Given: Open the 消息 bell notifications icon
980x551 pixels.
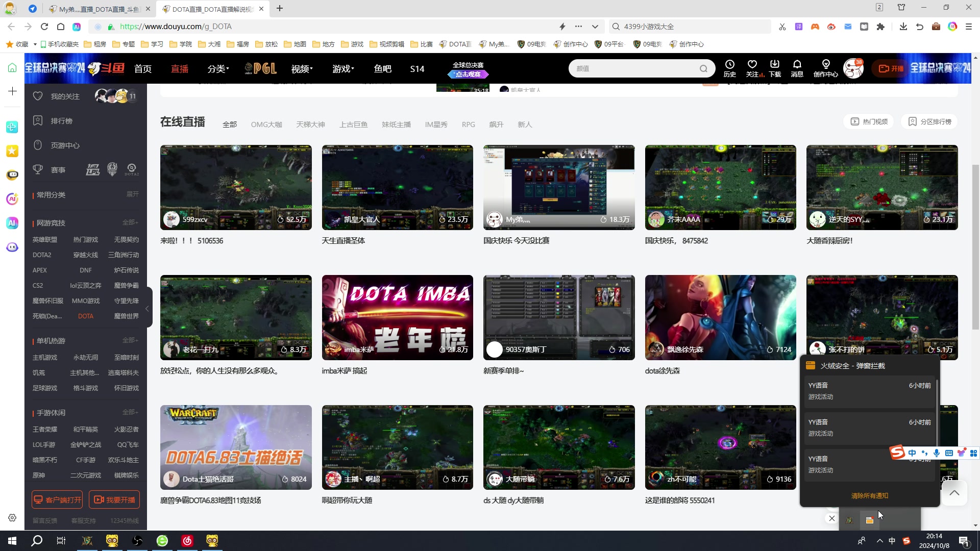Looking at the screenshot, I should [x=797, y=68].
